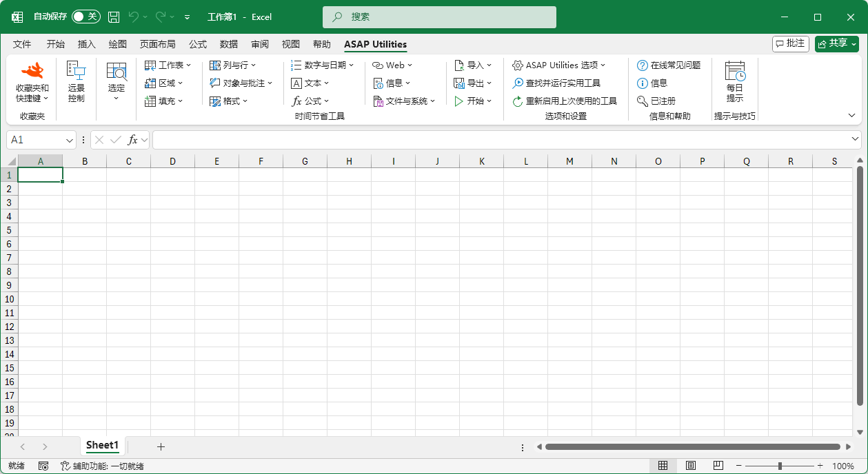Screen dimensions: 868x474
Task: Open the 文本 text tools menu
Action: click(310, 83)
